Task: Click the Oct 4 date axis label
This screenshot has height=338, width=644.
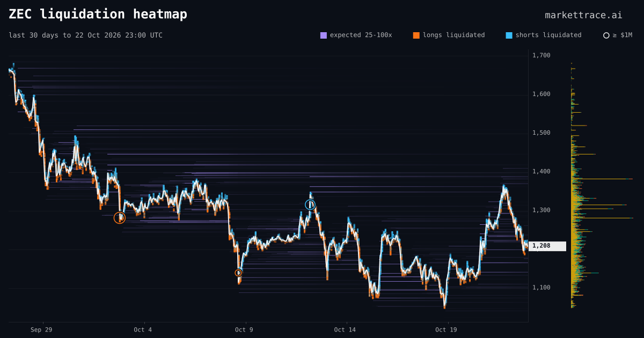Action: (x=143, y=329)
